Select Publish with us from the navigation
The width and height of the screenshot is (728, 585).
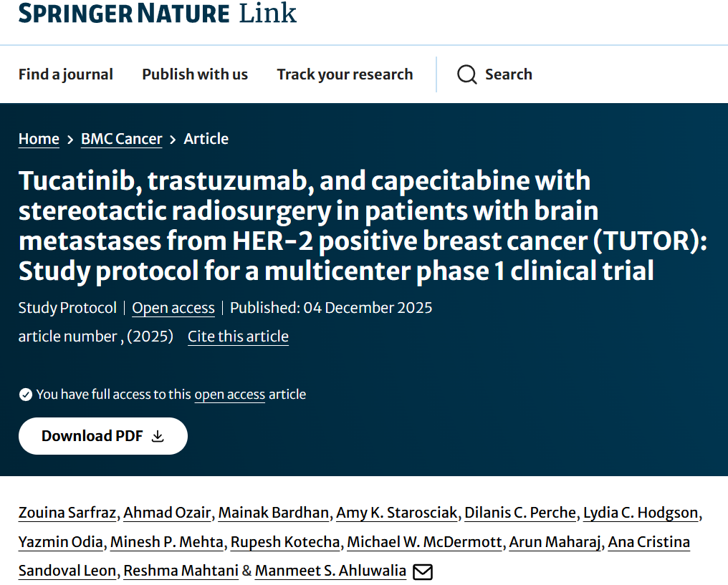[194, 74]
